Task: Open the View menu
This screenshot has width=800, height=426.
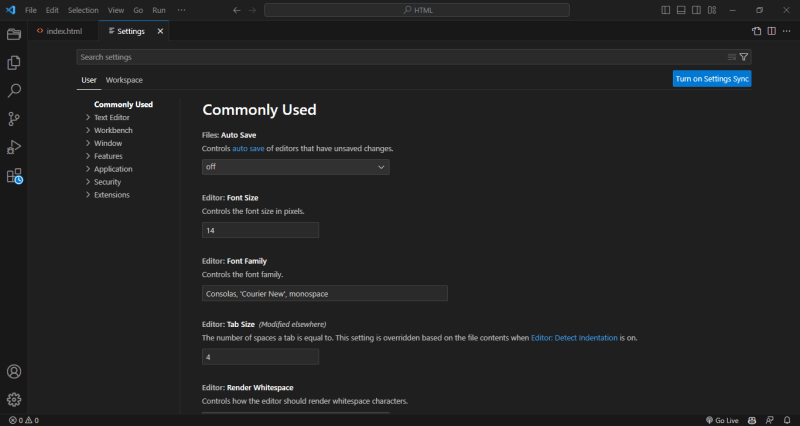Action: click(116, 10)
